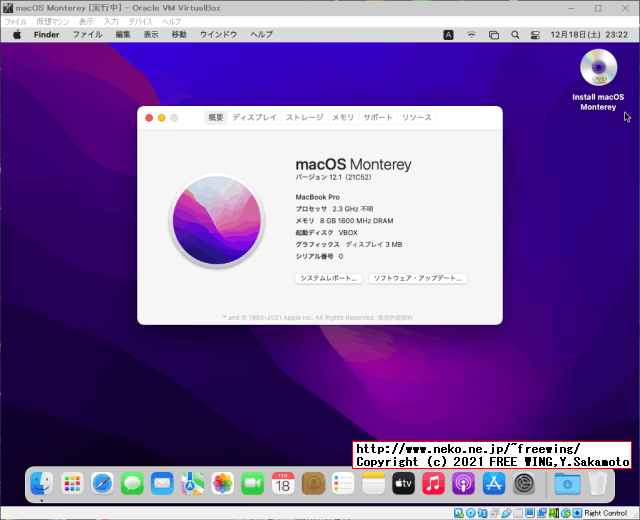Switch to the リソース tab
This screenshot has height=520, width=640.
click(417, 118)
